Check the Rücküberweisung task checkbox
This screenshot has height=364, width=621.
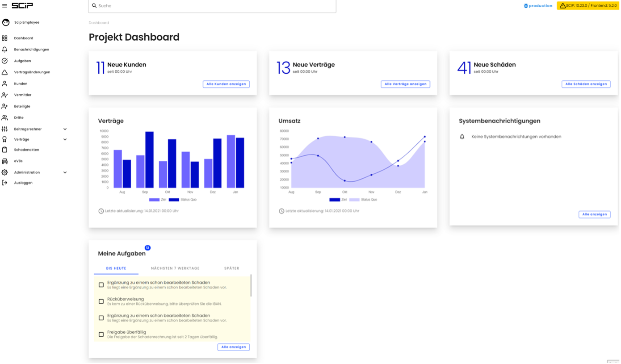point(101,301)
